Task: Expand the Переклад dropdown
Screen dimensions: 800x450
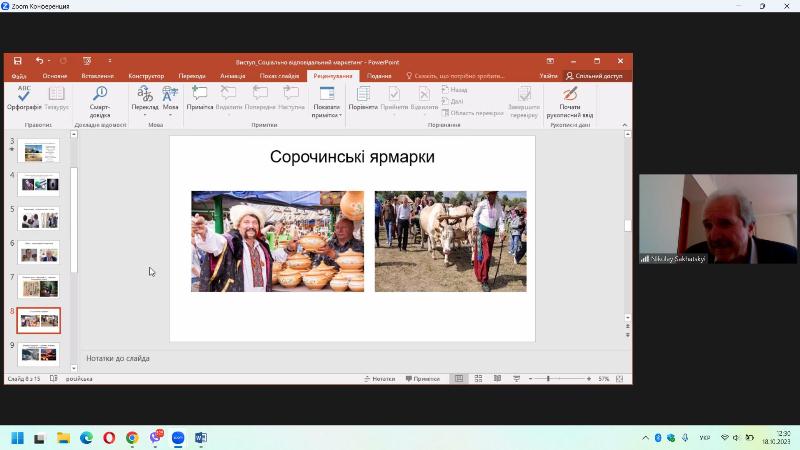Action: pos(145,106)
